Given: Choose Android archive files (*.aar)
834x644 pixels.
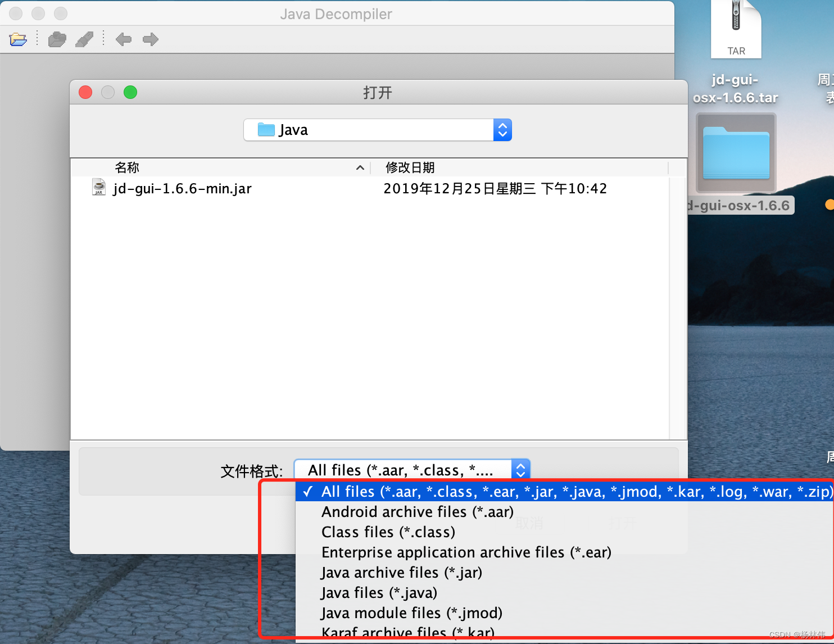Looking at the screenshot, I should (565, 512).
